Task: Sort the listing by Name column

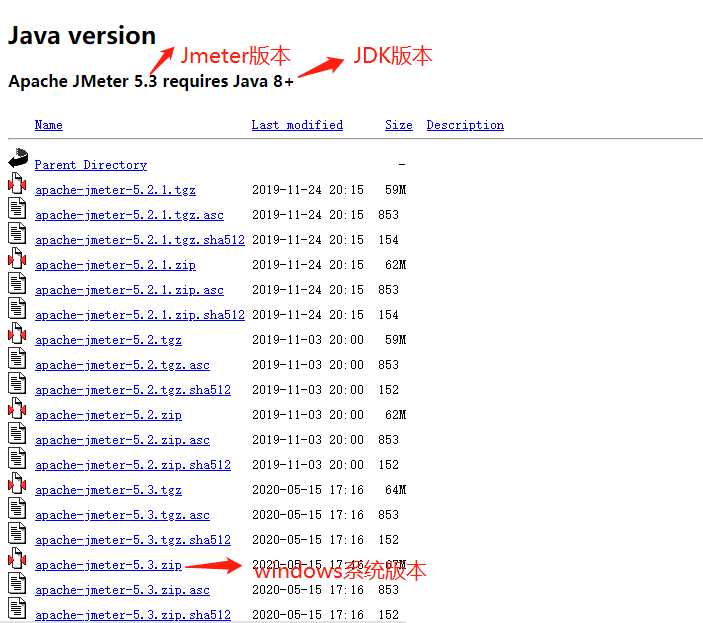Action: pyautogui.click(x=48, y=125)
